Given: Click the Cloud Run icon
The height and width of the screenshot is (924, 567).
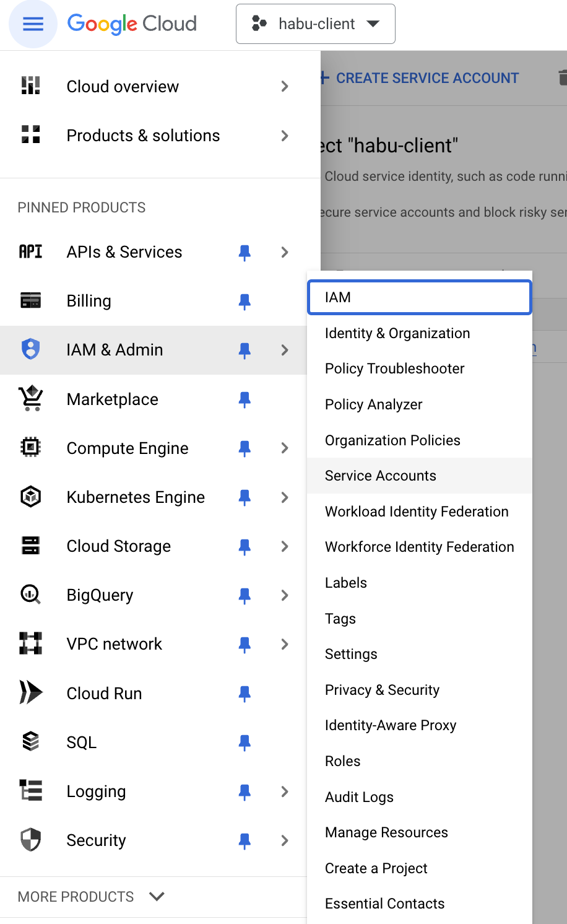Looking at the screenshot, I should click(x=30, y=692).
